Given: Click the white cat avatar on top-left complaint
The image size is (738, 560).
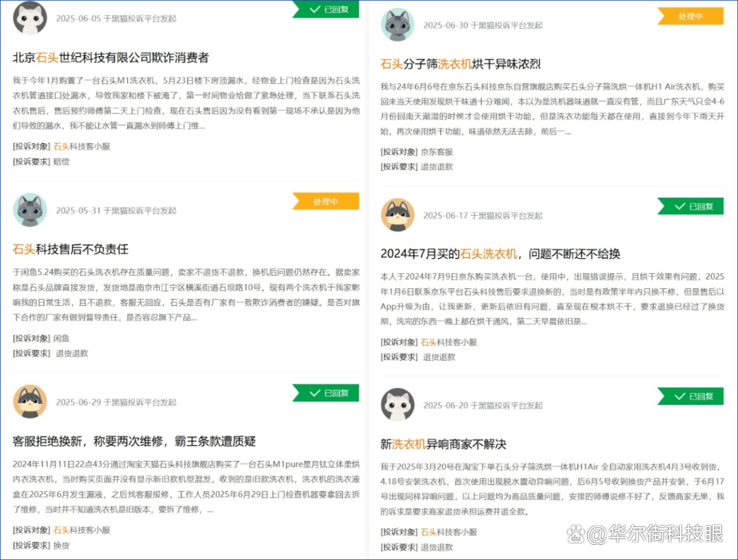Looking at the screenshot, I should [x=29, y=17].
